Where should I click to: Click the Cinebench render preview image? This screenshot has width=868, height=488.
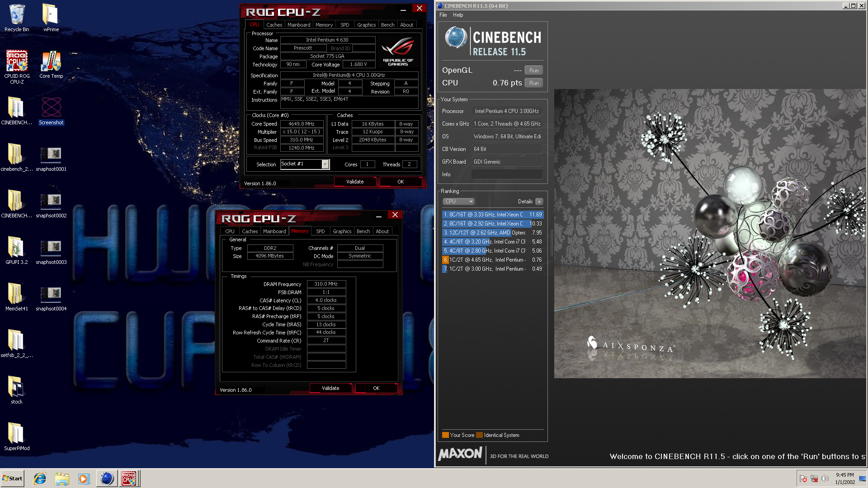click(710, 233)
